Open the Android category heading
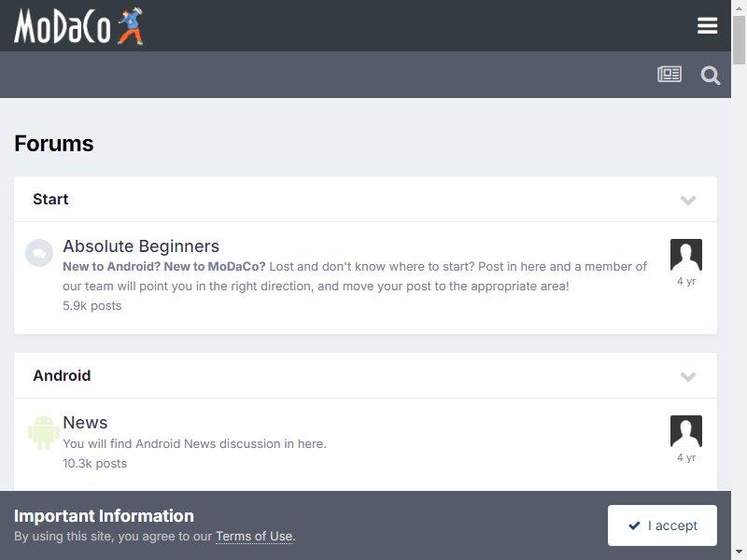The width and height of the screenshot is (747, 560). (x=62, y=376)
